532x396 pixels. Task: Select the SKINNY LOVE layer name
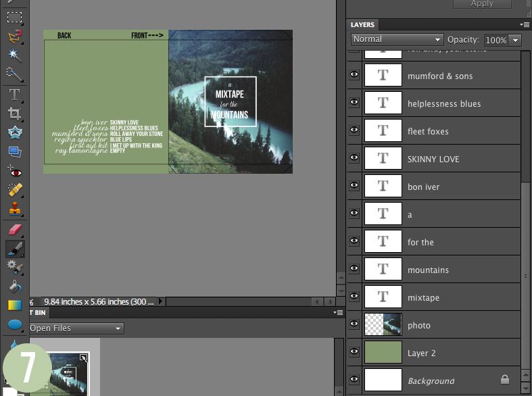433,159
